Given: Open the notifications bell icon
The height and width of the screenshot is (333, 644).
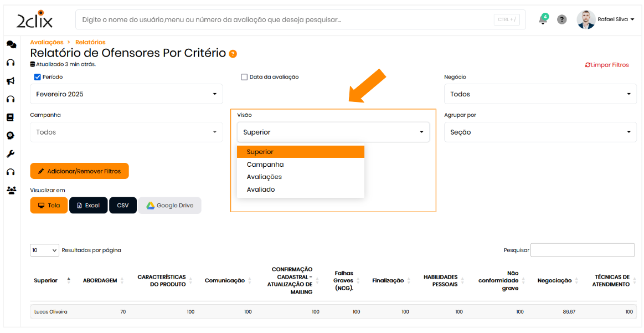Looking at the screenshot, I should [543, 19].
